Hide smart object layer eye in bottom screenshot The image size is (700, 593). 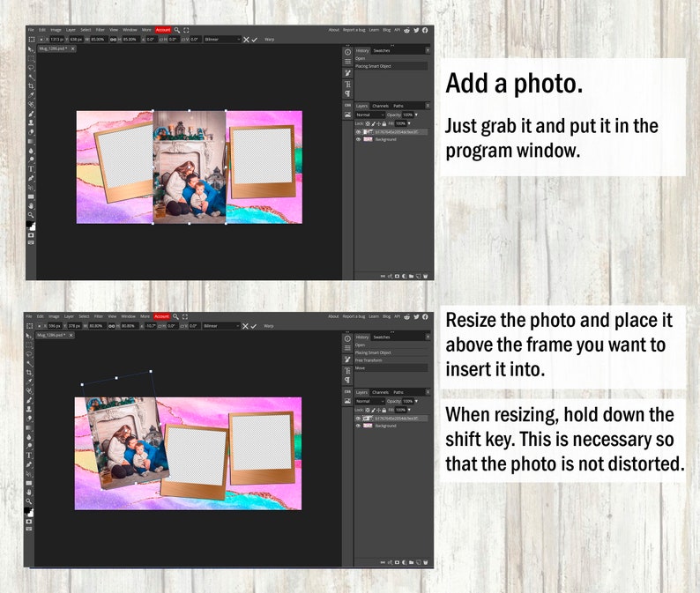[x=358, y=419]
